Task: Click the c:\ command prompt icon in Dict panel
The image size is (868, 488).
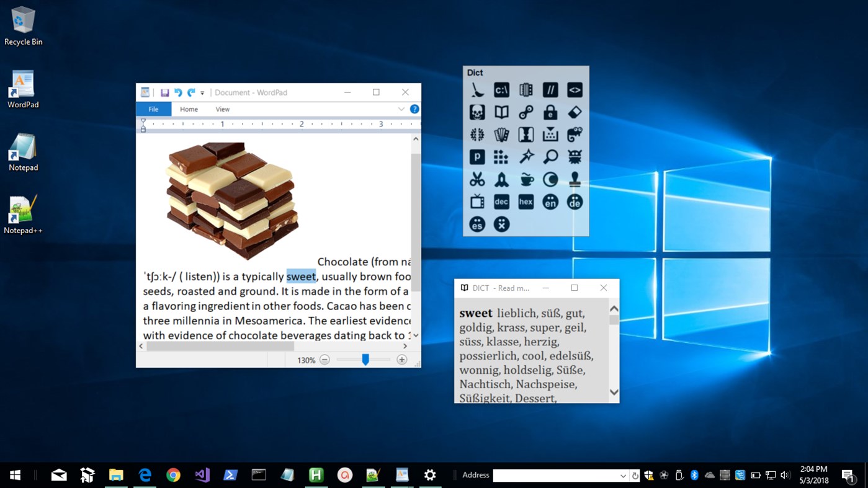Action: pyautogui.click(x=501, y=90)
